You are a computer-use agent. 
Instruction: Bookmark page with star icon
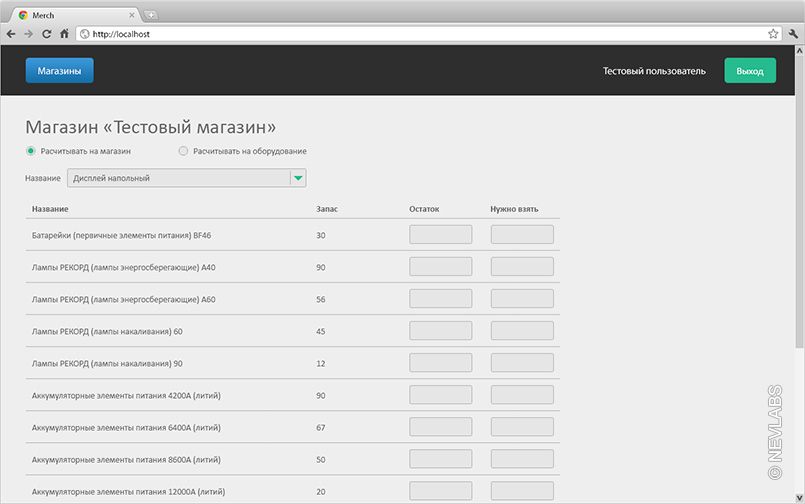773,33
